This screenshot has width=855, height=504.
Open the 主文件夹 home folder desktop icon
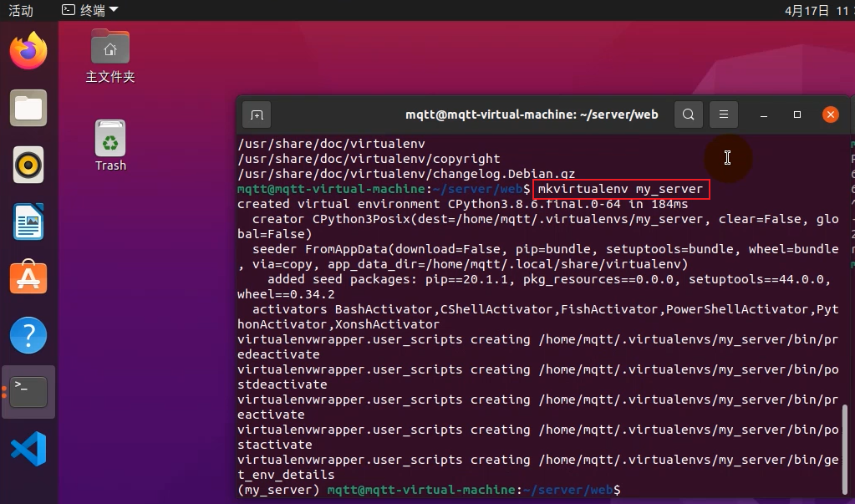[110, 56]
